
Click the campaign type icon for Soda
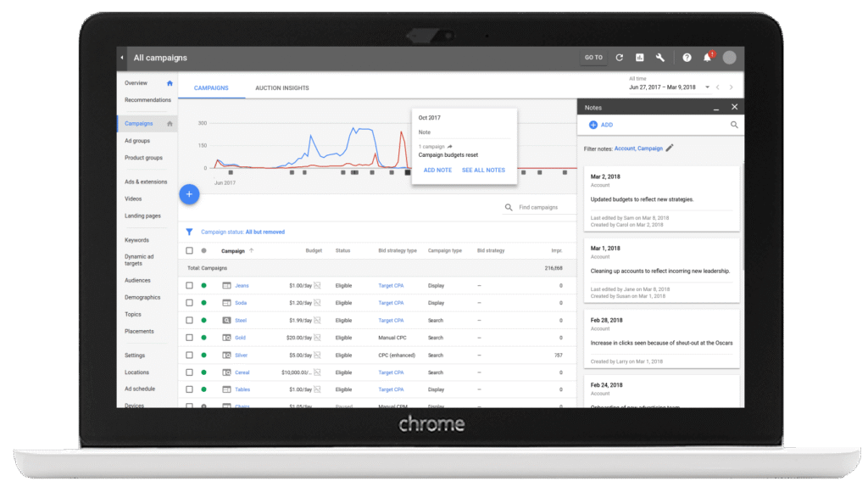[226, 303]
